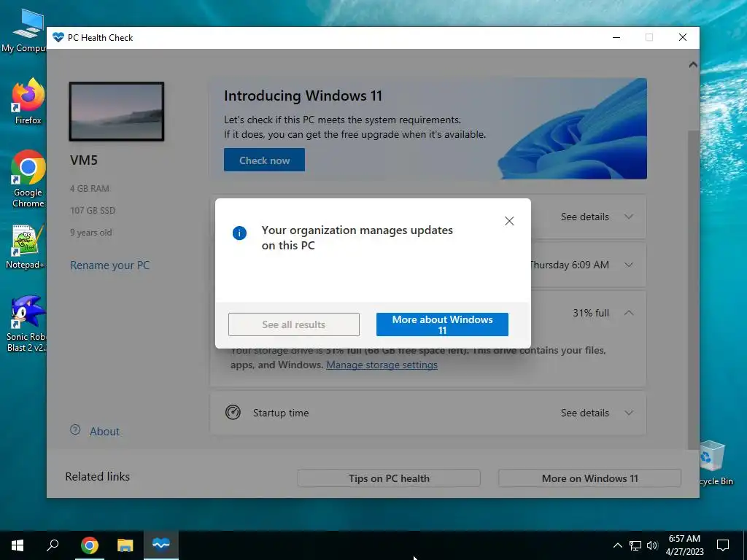Show hidden system tray icons
747x560 pixels.
coord(617,545)
